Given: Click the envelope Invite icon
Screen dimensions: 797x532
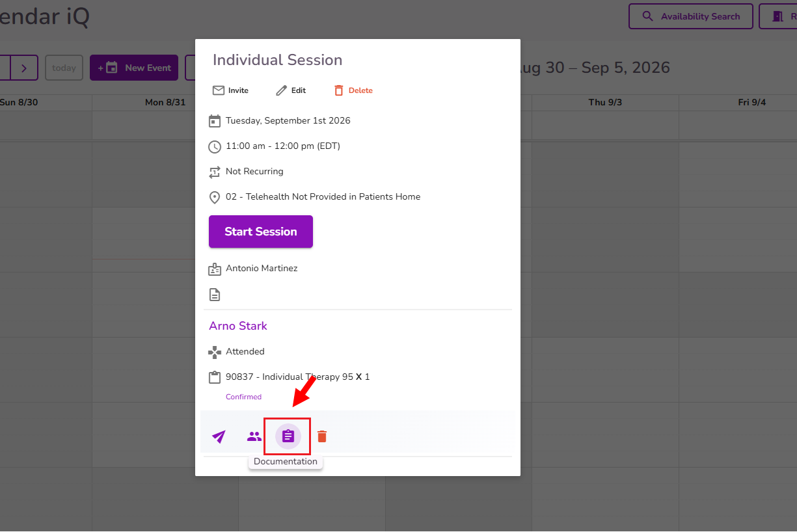Looking at the screenshot, I should click(x=219, y=90).
